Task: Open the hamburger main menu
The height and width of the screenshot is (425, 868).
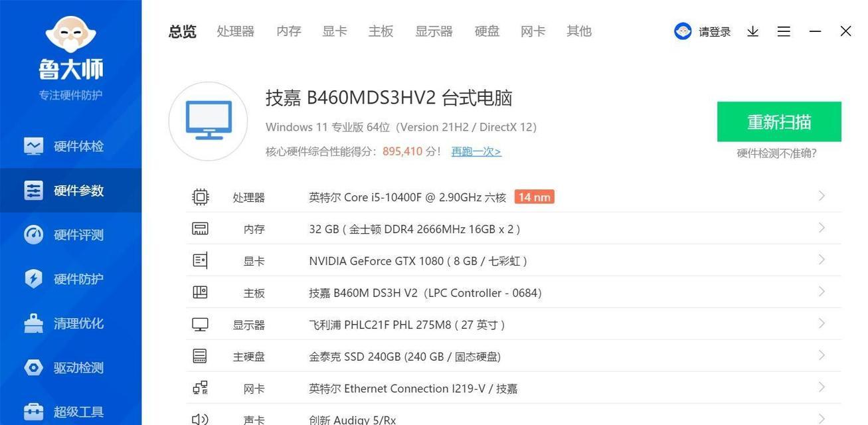Action: [x=784, y=31]
